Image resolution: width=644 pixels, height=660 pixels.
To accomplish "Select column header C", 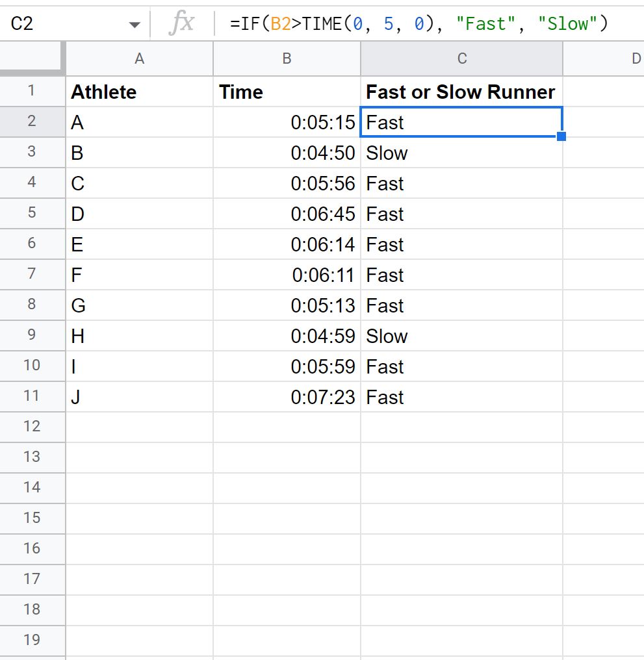I will pos(461,58).
